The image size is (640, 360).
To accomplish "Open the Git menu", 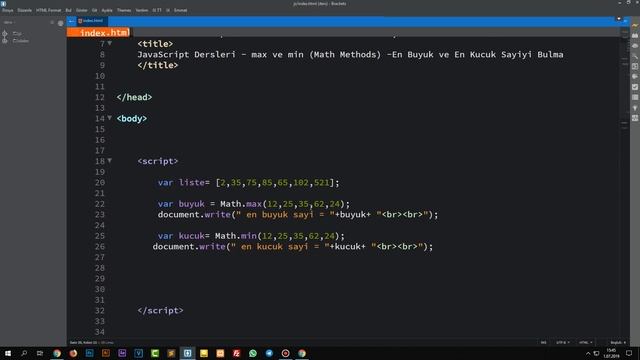I will [95, 10].
